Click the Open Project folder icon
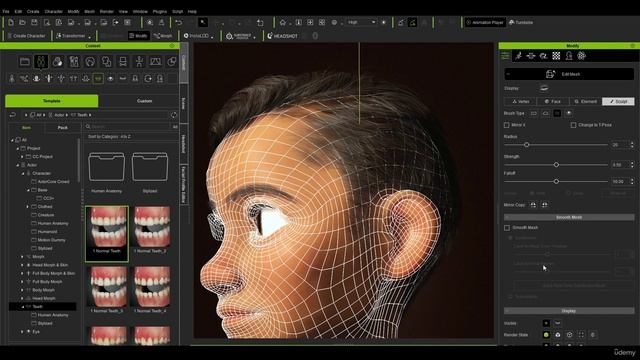Image resolution: width=640 pixels, height=360 pixels. point(22,22)
